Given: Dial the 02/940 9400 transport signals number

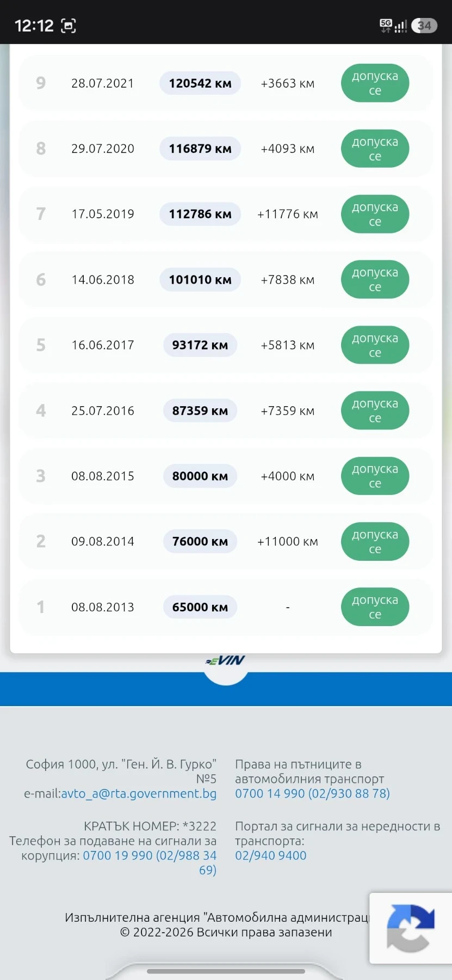Looking at the screenshot, I should pos(271,856).
